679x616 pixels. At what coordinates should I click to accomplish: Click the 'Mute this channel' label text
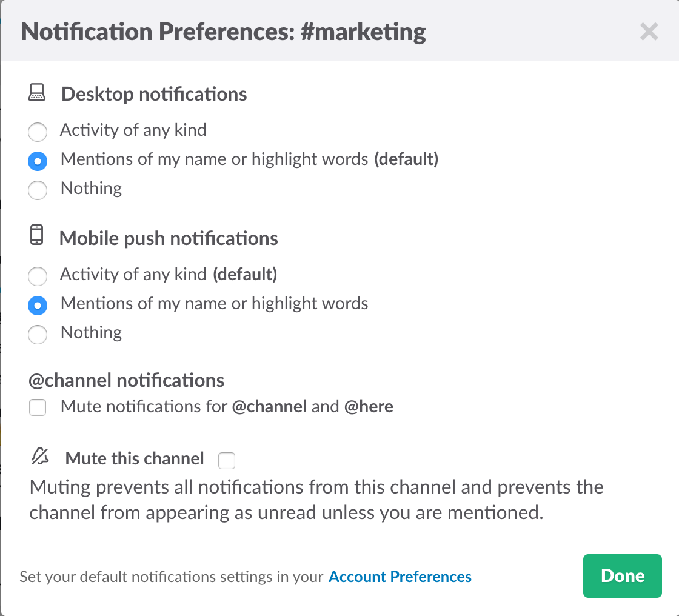(135, 458)
